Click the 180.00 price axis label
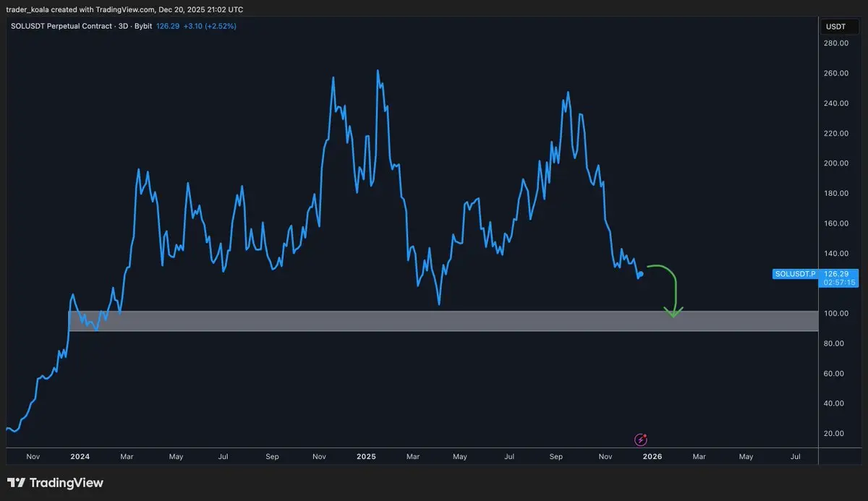This screenshot has height=501, width=868. point(835,194)
